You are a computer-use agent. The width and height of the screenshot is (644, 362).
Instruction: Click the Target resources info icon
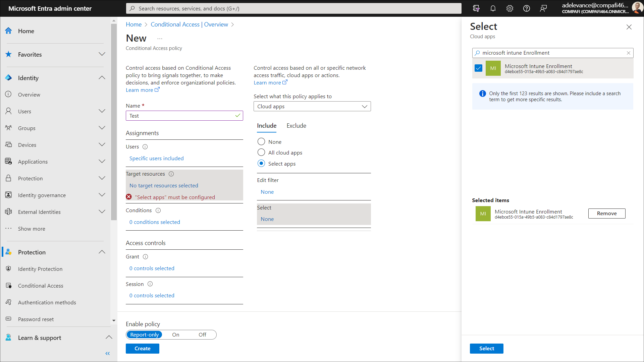(171, 174)
